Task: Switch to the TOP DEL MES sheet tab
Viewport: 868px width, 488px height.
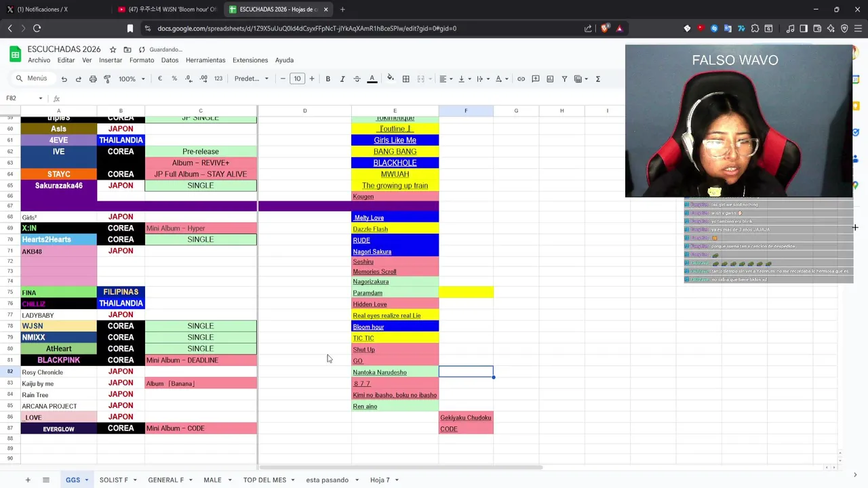Action: [264, 480]
